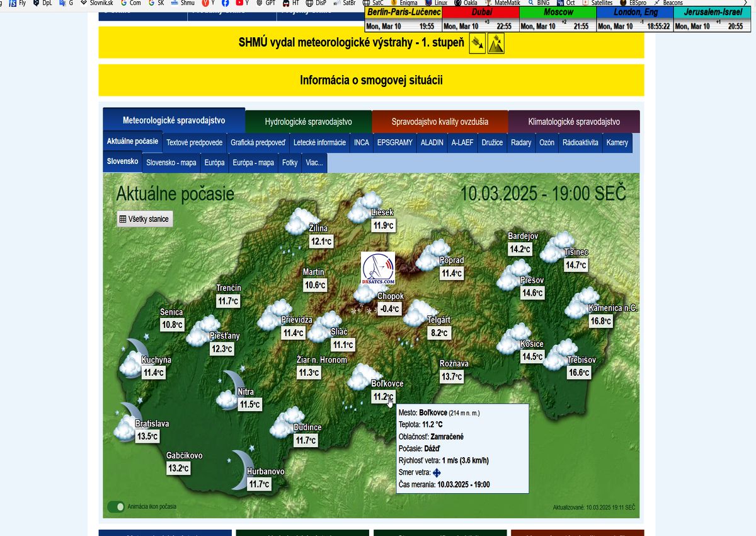Click the wind warning arrow icon
This screenshot has width=756, height=536.
coord(477,44)
